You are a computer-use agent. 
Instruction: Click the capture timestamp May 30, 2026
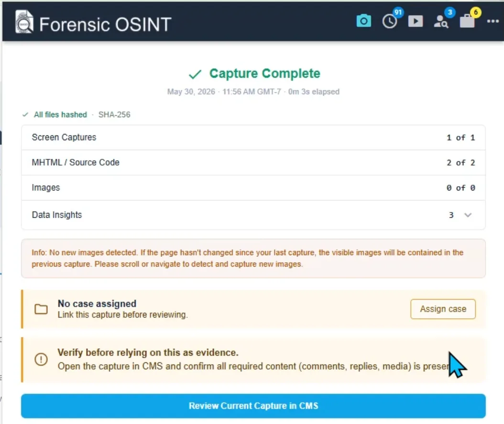191,92
